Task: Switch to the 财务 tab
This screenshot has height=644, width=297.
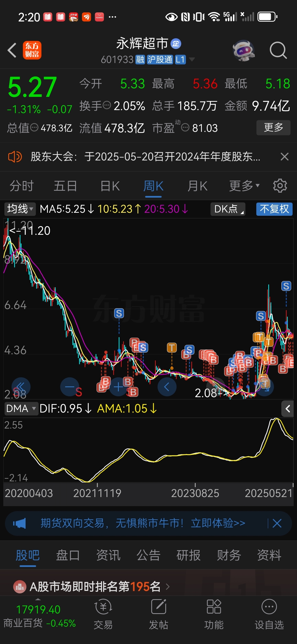Action: 229,555
